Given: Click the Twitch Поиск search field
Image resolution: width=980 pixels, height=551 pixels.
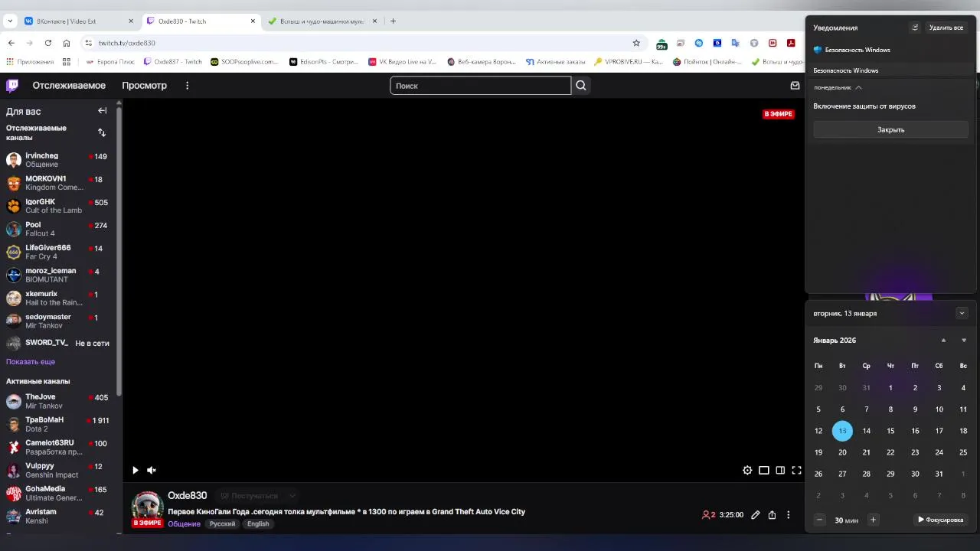Looking at the screenshot, I should click(x=480, y=86).
